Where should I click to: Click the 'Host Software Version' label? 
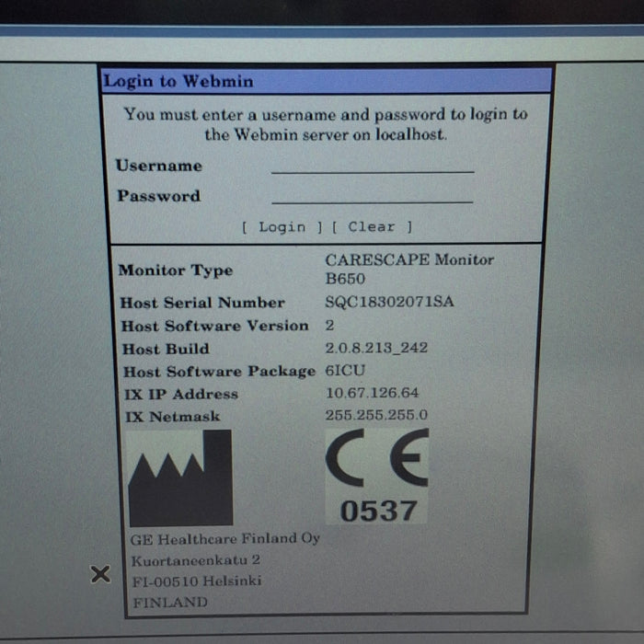214,326
